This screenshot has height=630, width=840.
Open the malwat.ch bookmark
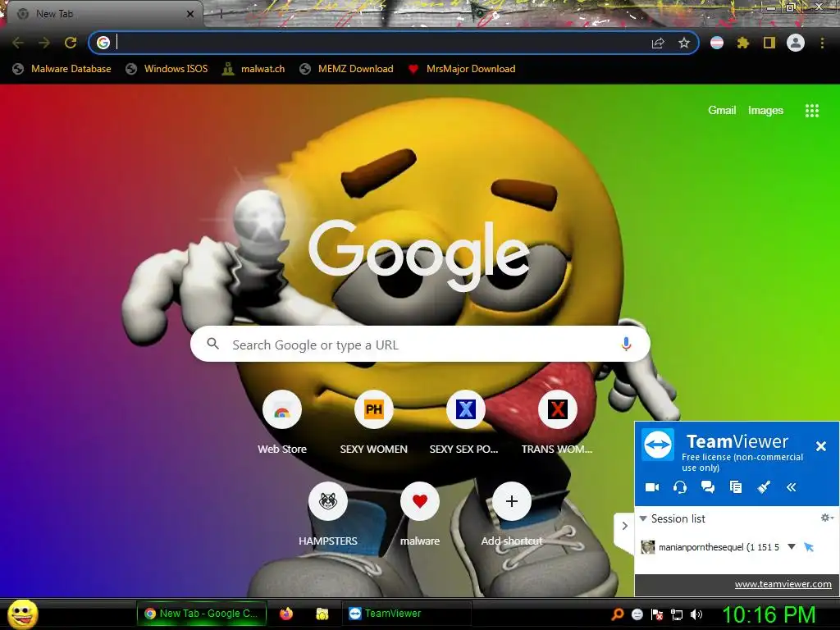coord(253,69)
